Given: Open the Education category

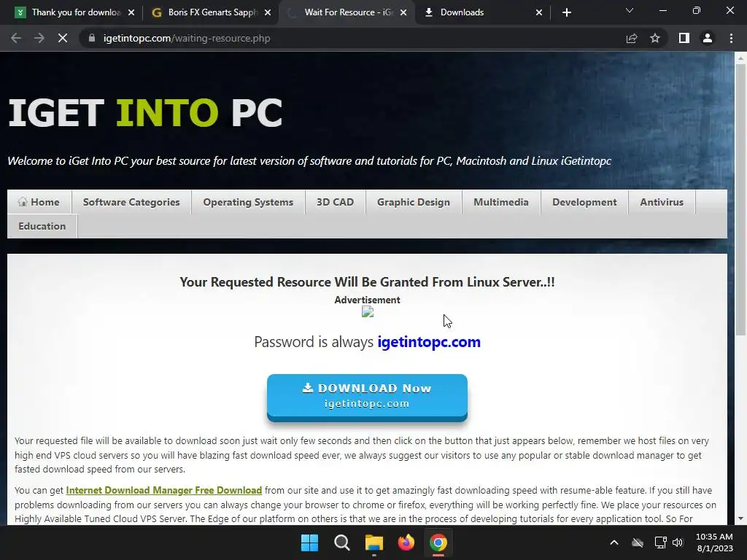Looking at the screenshot, I should coord(42,226).
